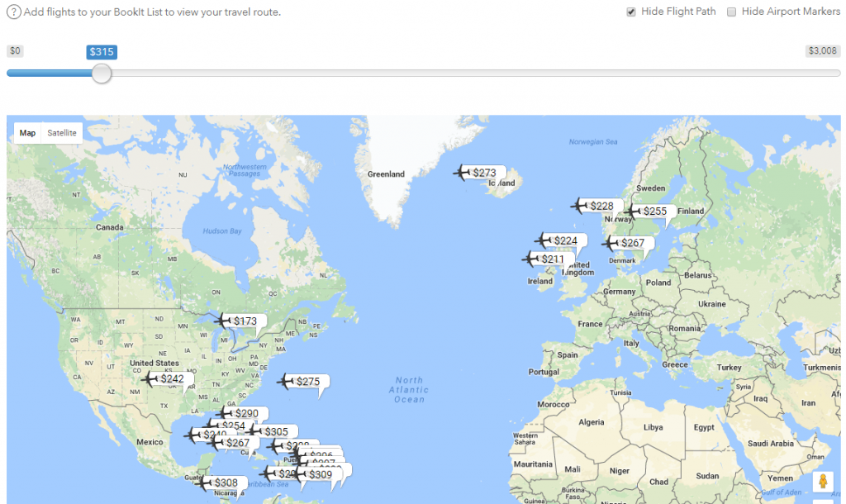Click the Sweden map label
This screenshot has width=846, height=504.
(651, 188)
